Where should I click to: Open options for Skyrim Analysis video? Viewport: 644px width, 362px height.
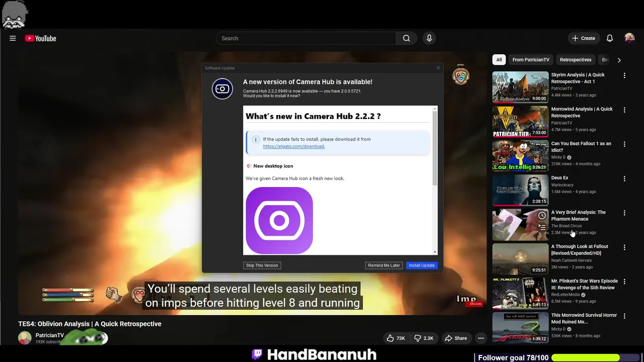(624, 75)
